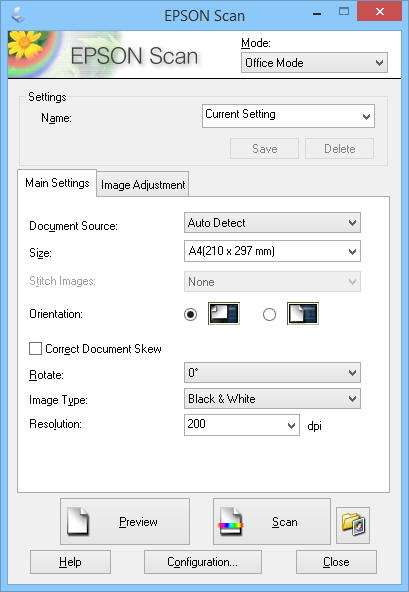Select the Main Settings tab

coord(57,183)
